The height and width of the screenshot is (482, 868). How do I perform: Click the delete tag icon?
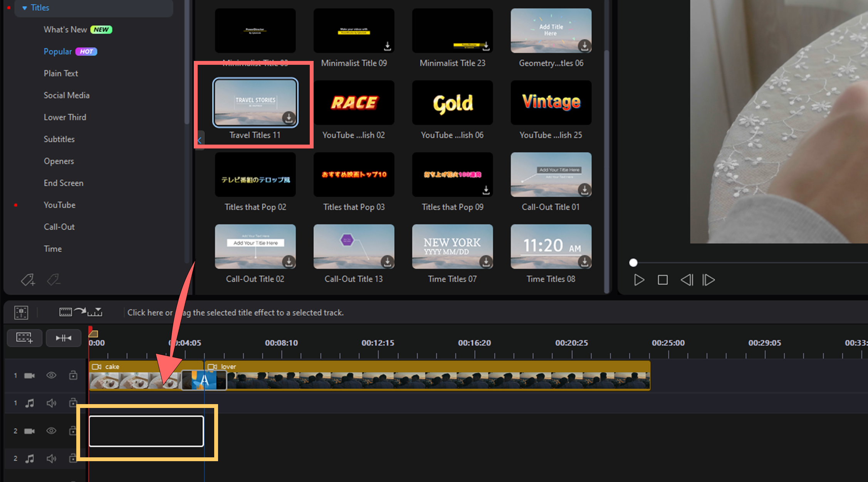click(x=53, y=280)
